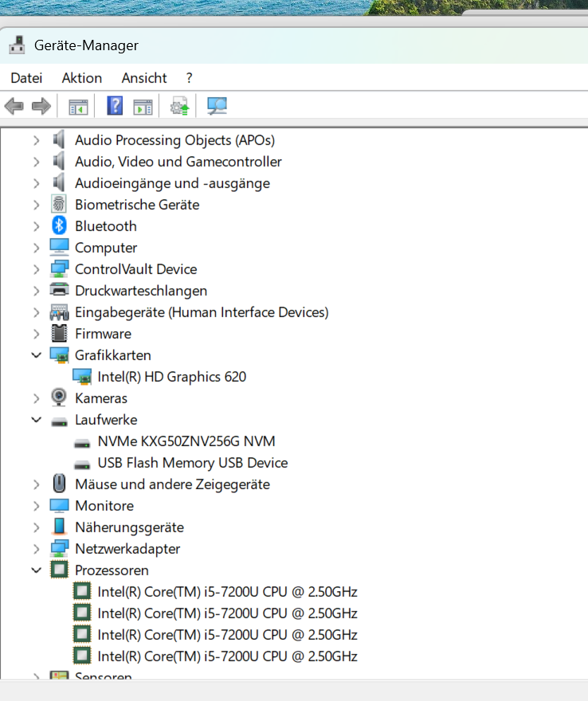
Task: Expand the Monitore category
Action: [x=36, y=506]
